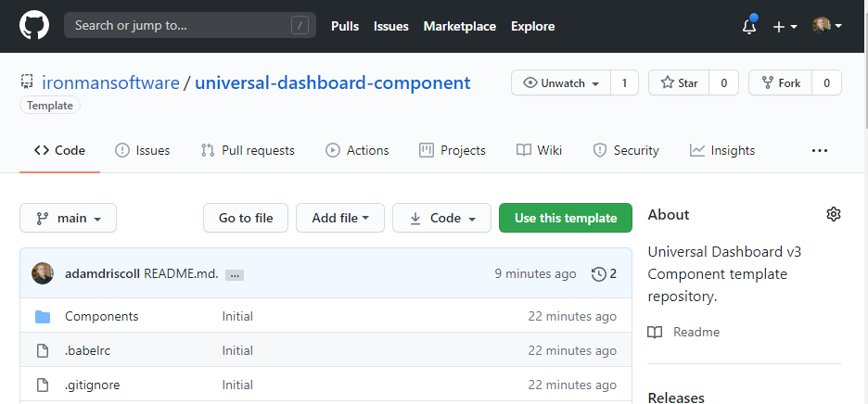Click the Components folder icon
Image resolution: width=868 pixels, height=404 pixels.
43,317
